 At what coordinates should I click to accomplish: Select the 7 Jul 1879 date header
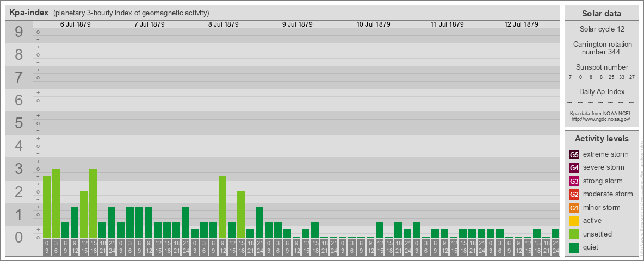[150, 24]
